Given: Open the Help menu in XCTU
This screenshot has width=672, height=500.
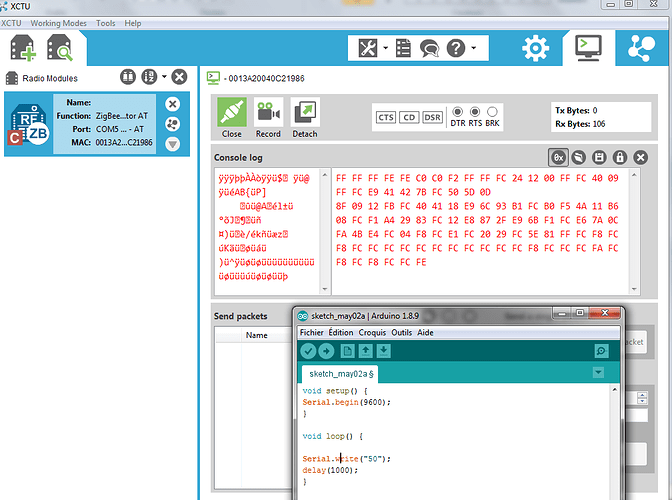Looking at the screenshot, I should pos(133,23).
